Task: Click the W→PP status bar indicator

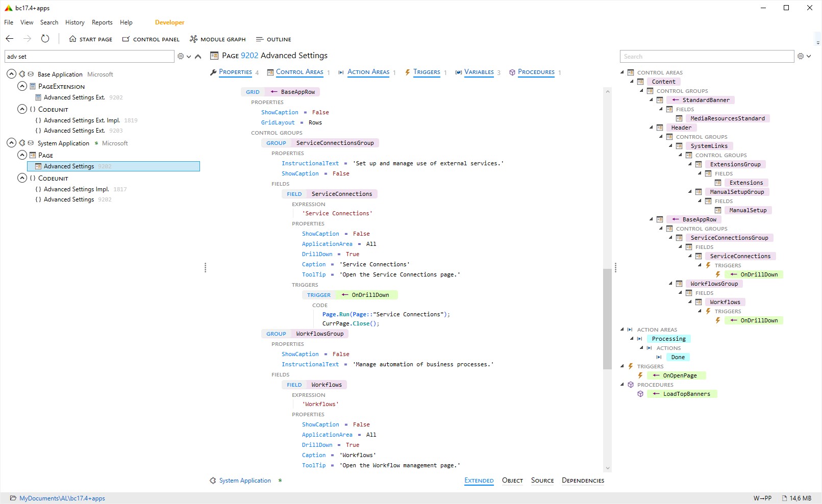Action: coord(762,498)
